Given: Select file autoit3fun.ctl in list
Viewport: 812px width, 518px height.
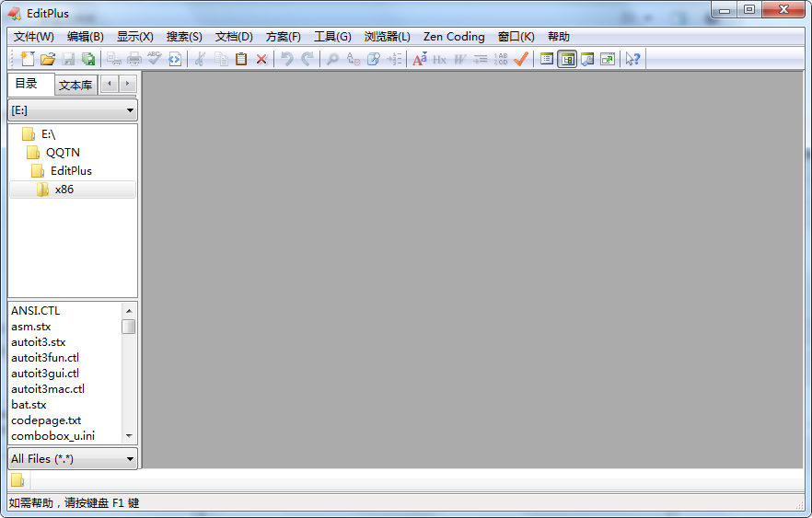Looking at the screenshot, I should [45, 358].
